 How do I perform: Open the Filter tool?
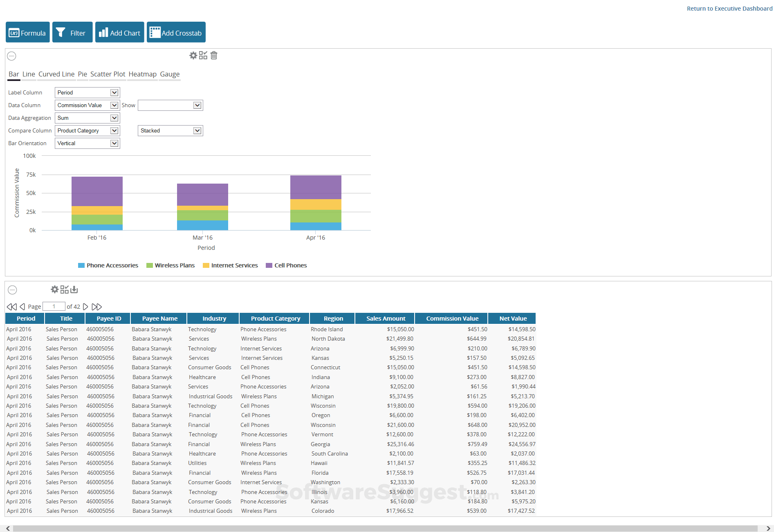pyautogui.click(x=72, y=32)
